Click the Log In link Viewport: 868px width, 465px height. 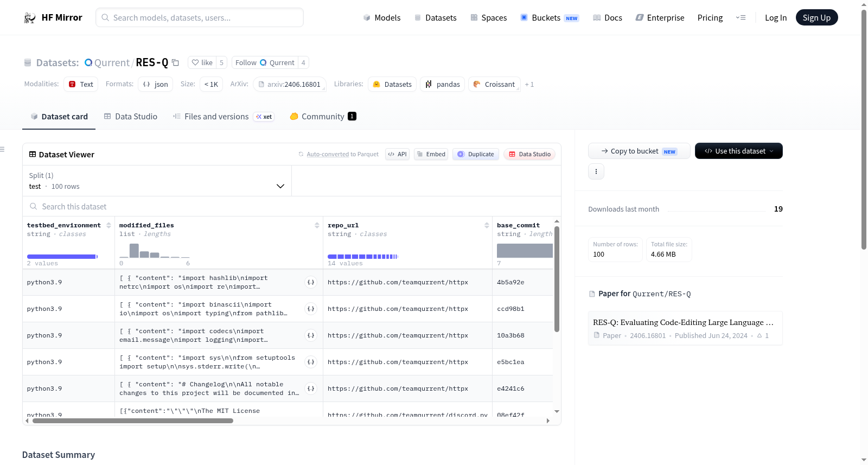[776, 18]
